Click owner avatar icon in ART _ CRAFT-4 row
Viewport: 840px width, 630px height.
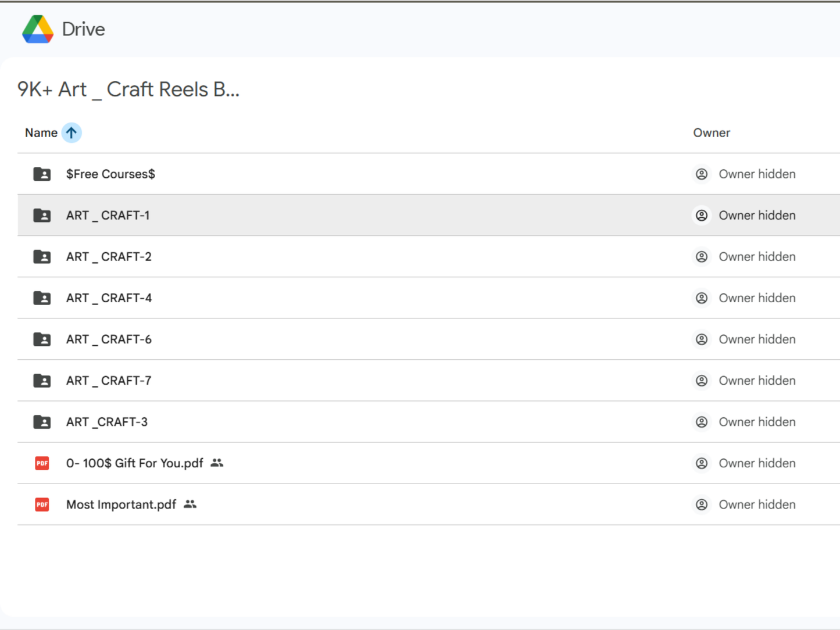pos(702,298)
